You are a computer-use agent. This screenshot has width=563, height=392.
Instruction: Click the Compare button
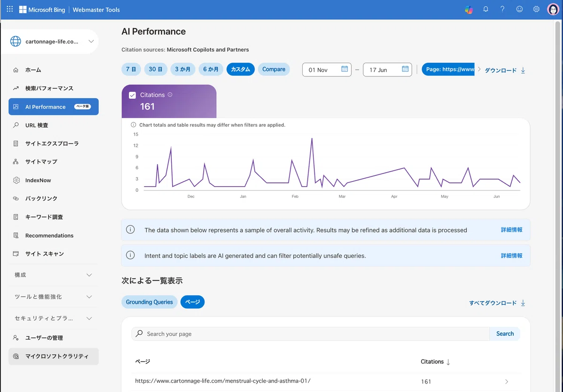pyautogui.click(x=274, y=69)
